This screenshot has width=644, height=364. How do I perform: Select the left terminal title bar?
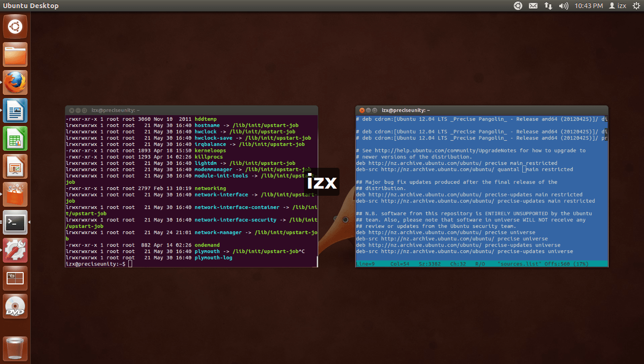[191, 110]
